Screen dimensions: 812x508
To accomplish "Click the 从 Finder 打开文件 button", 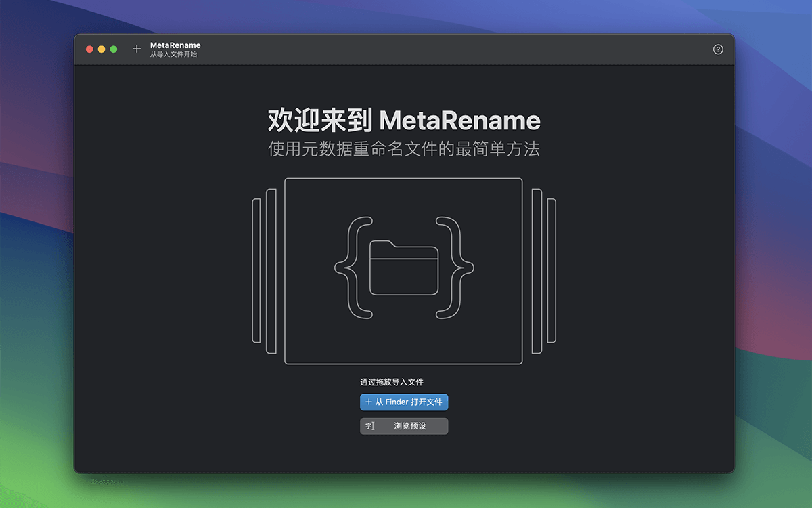I will pos(404,402).
